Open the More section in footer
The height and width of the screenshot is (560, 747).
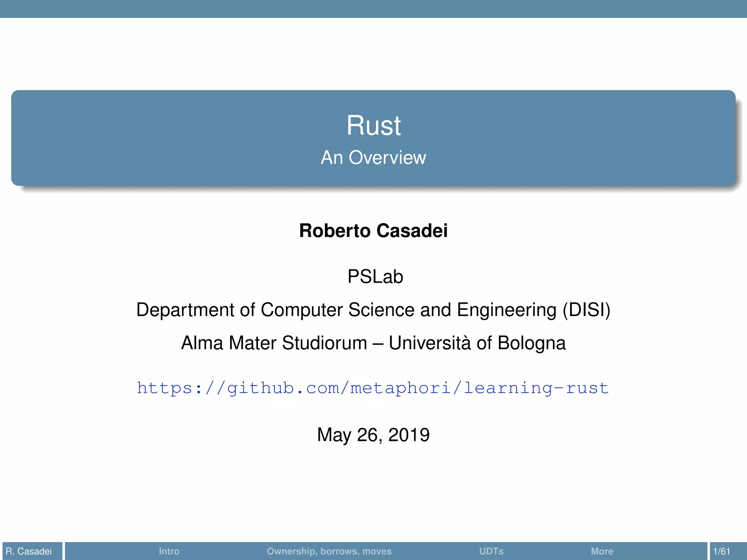coord(602,551)
